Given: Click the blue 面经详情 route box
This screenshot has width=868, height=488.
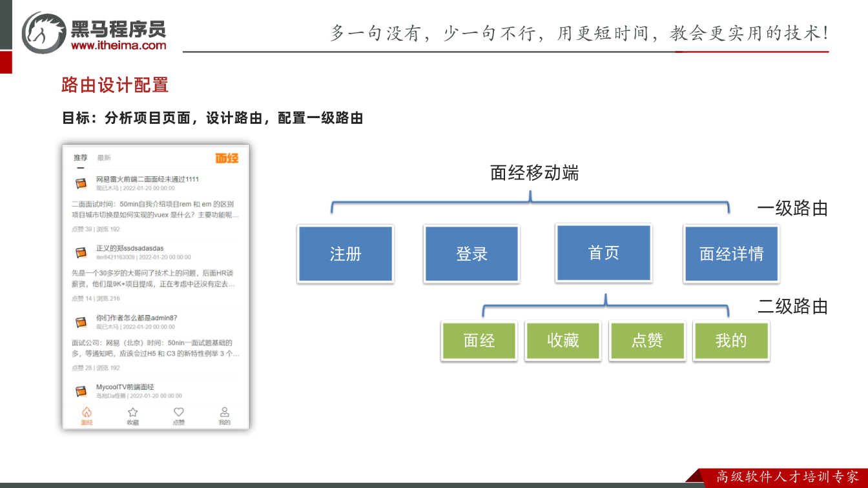Looking at the screenshot, I should [732, 254].
